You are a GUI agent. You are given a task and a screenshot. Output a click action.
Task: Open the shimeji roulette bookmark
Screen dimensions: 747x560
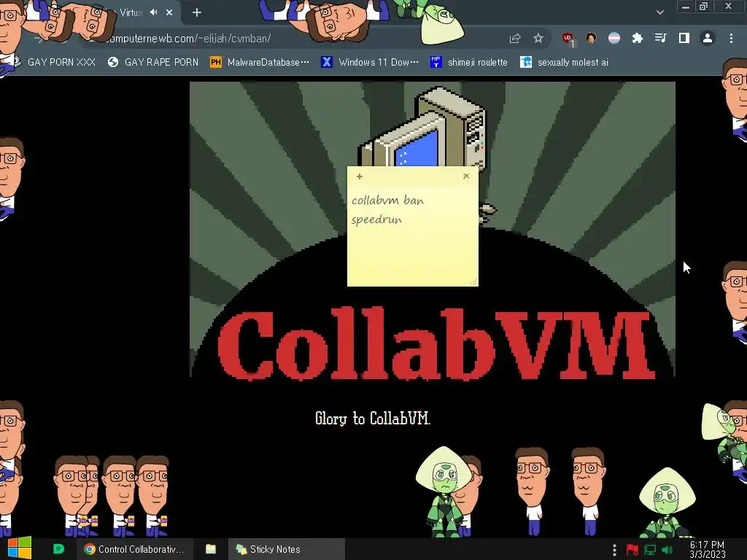(469, 63)
